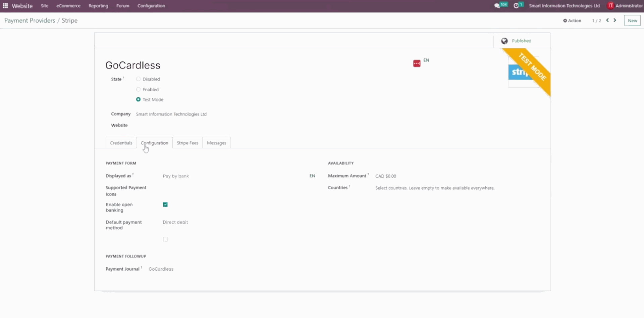Open the conversations messages icon

497,6
